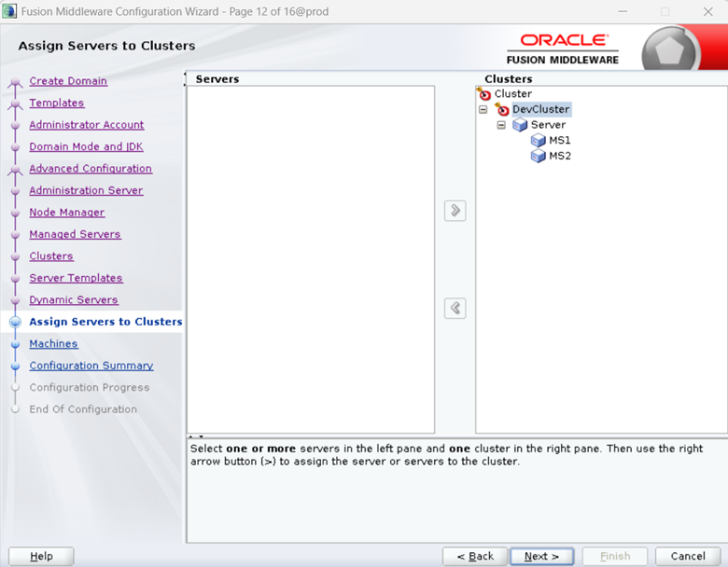Go to Domain Mode and JDK

87,146
